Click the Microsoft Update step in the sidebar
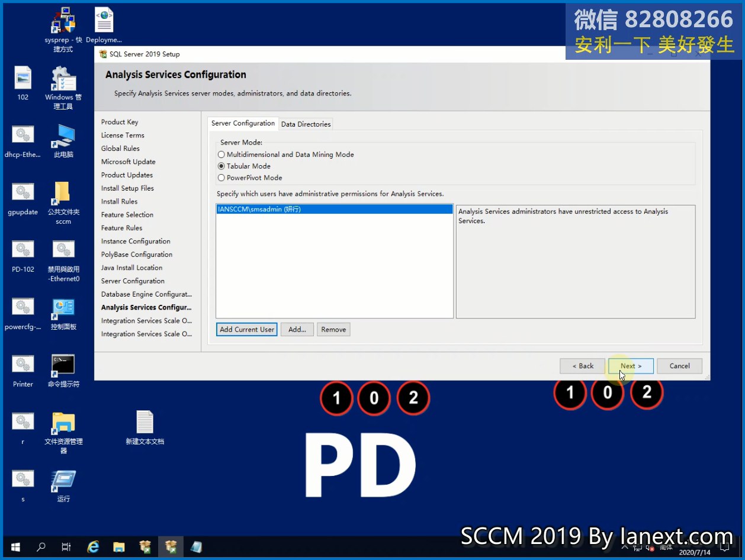745x560 pixels. [128, 162]
